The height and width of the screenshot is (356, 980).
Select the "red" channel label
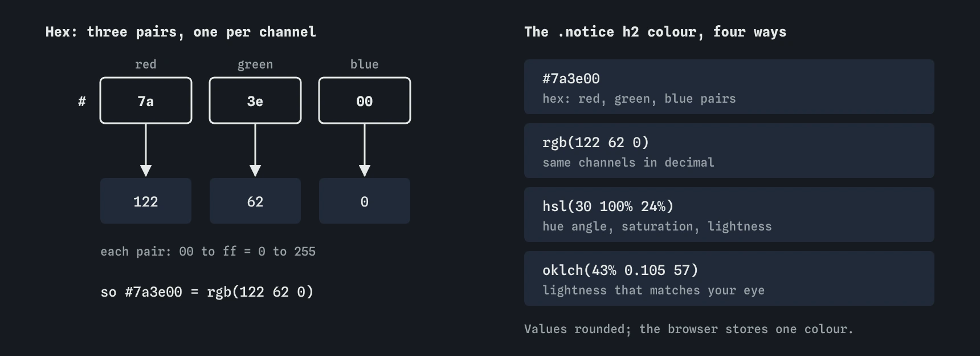[x=146, y=64]
